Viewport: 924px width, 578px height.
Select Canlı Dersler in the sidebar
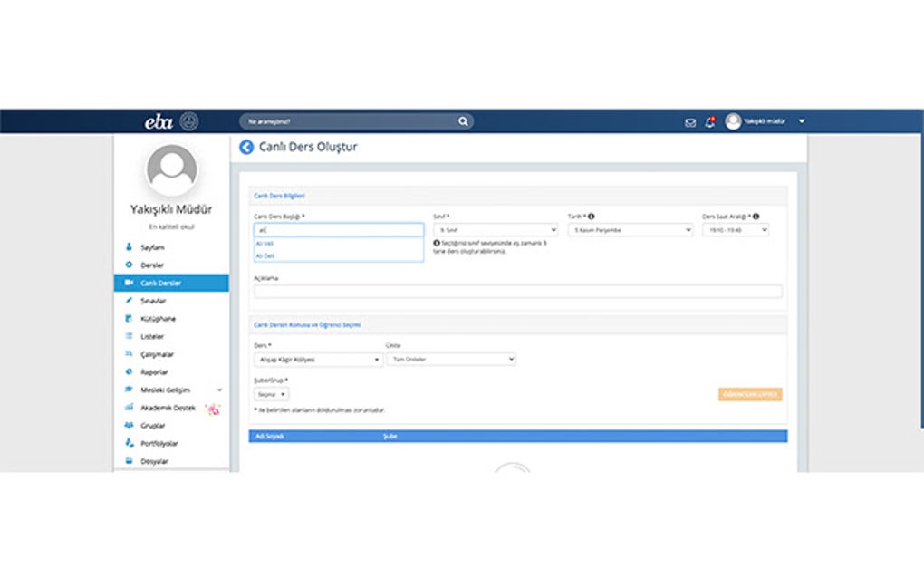(130, 283)
